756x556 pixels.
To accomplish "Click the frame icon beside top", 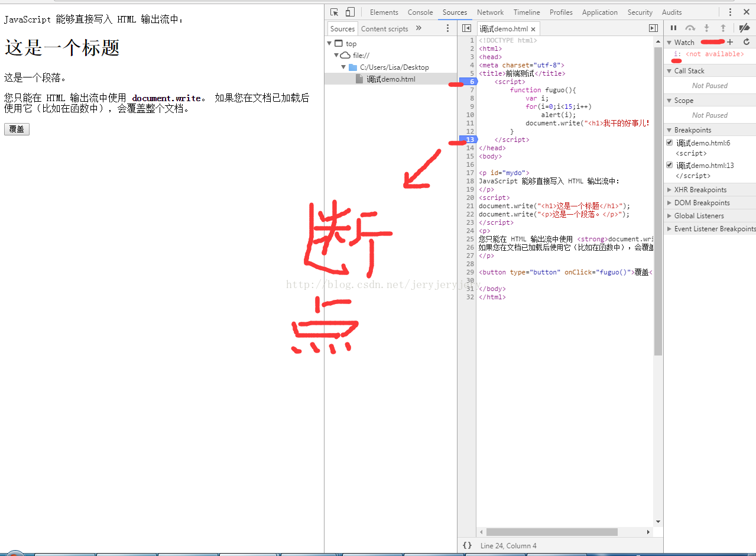I will pos(339,43).
